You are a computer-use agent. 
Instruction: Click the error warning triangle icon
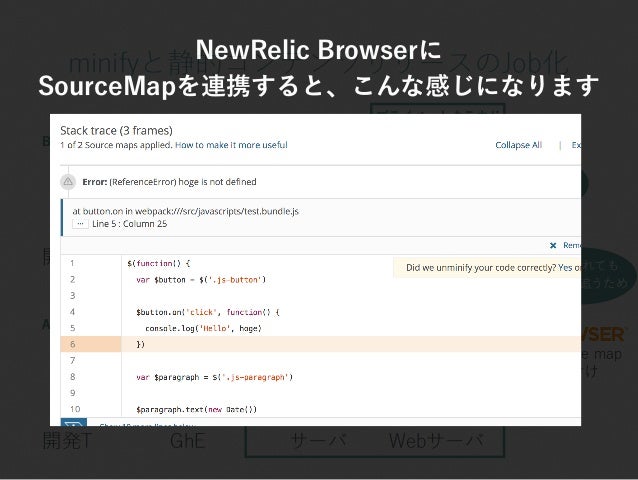pos(68,181)
